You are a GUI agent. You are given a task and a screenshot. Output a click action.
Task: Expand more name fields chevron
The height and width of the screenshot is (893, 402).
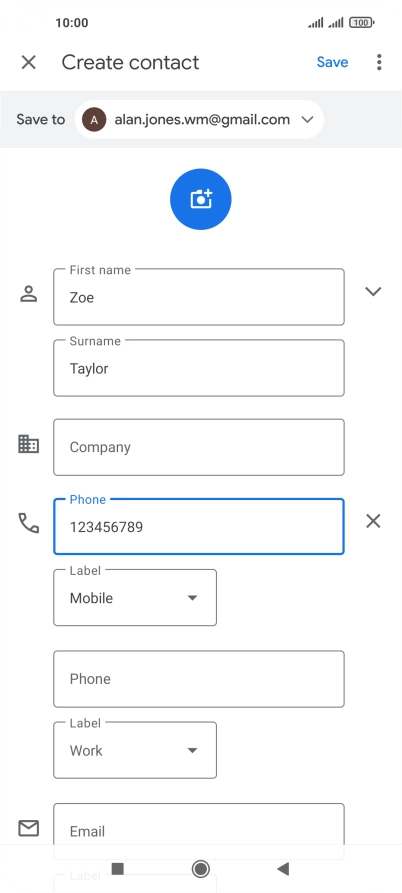373,292
